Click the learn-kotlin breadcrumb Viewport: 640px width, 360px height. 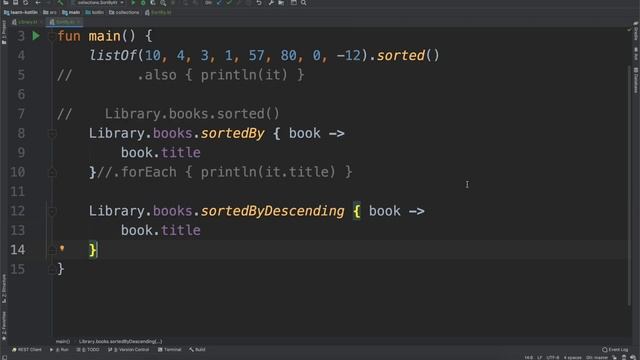[x=21, y=13]
